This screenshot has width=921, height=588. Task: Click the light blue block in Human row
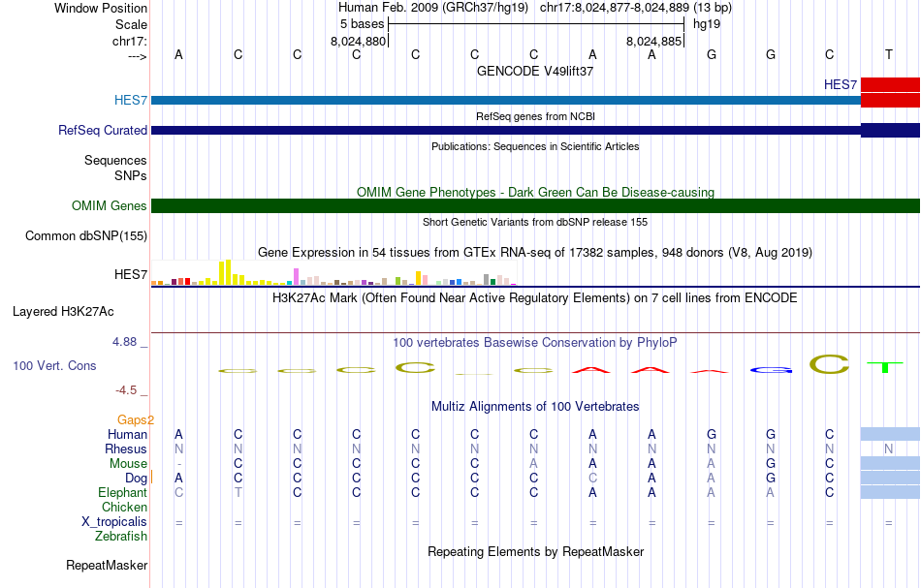point(890,434)
